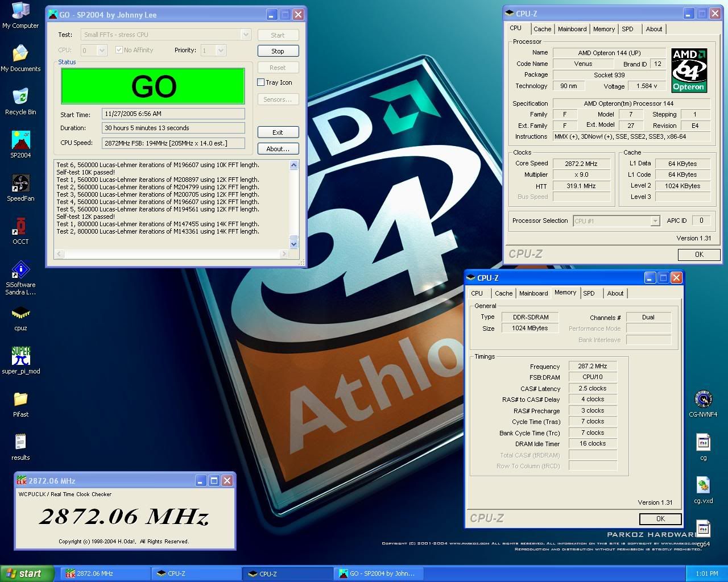
Task: Switch to Memory tab in top CPU-Z window
Action: pyautogui.click(x=603, y=29)
